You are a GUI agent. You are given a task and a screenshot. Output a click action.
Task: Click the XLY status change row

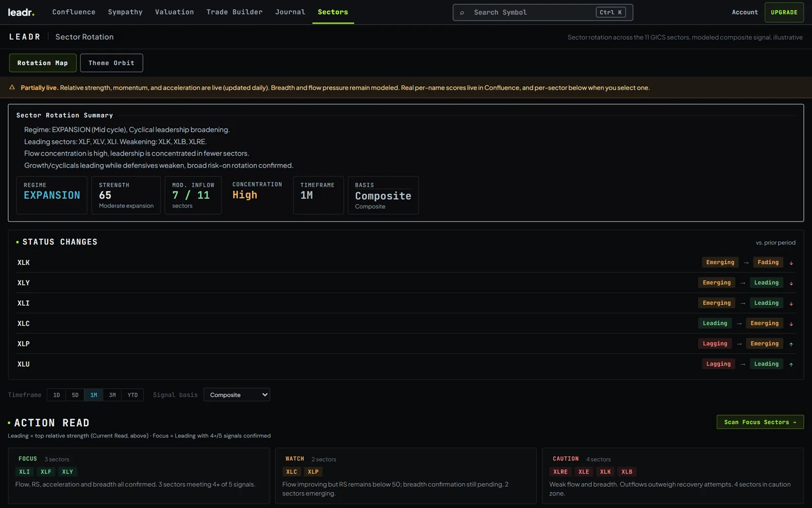[406, 283]
